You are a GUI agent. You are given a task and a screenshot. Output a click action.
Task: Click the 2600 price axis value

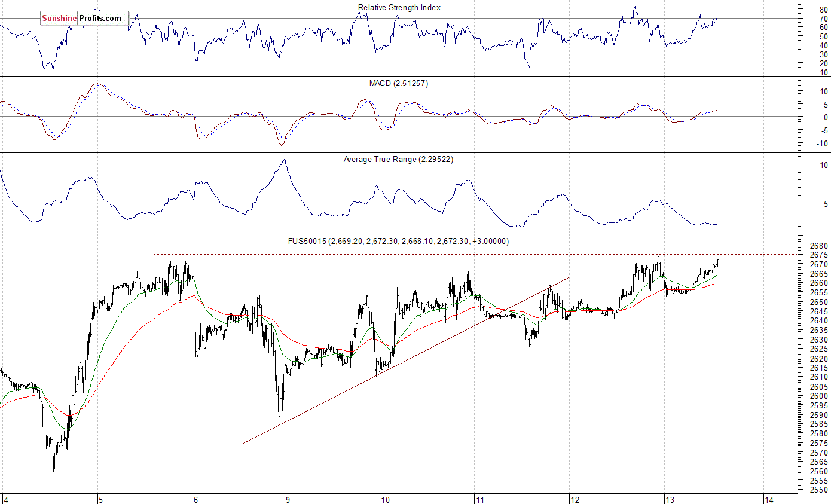pos(819,396)
